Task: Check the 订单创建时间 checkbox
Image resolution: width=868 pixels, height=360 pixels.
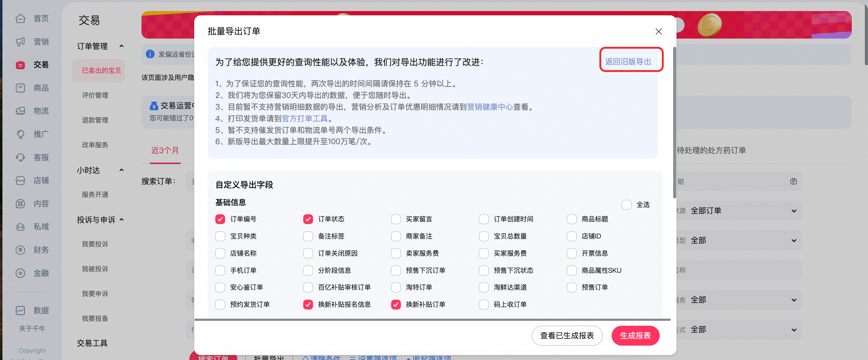Action: click(484, 219)
